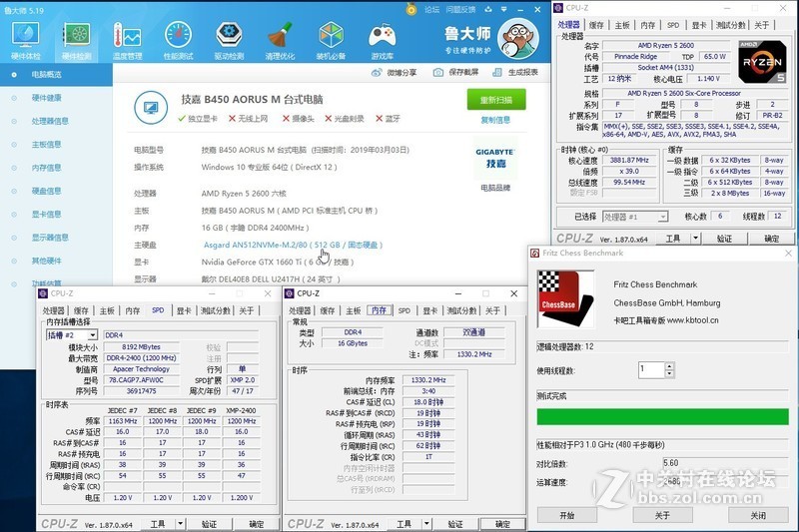Click the CPU-Z title icon of SPD window
The image size is (799, 532).
43,293
